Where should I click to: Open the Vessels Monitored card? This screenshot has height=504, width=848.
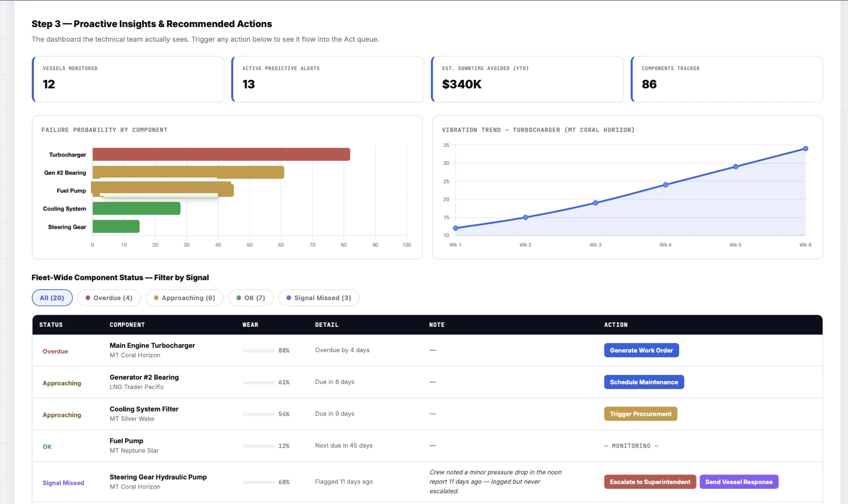(x=128, y=79)
